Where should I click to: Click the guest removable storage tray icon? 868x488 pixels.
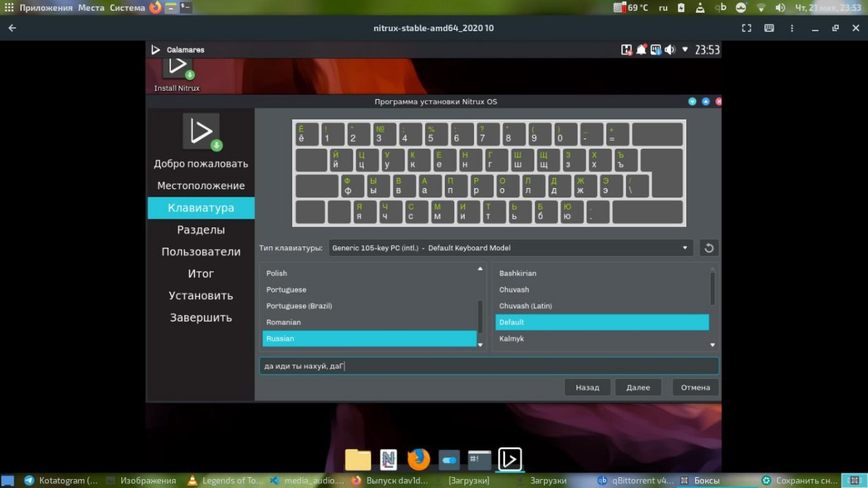[x=627, y=50]
